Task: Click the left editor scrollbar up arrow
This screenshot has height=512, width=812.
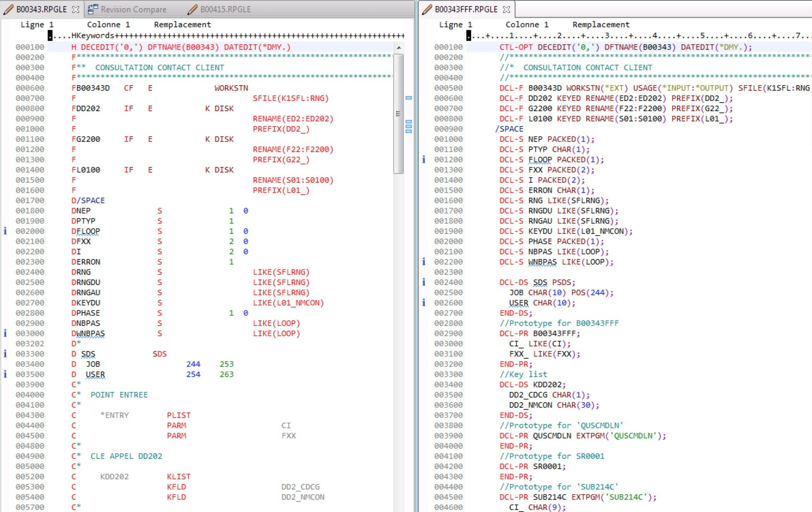Action: coord(399,48)
